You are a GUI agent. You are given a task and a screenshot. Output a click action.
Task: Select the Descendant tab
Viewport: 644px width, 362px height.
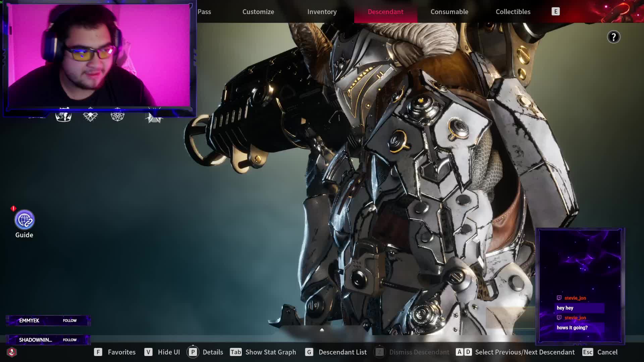click(x=386, y=12)
